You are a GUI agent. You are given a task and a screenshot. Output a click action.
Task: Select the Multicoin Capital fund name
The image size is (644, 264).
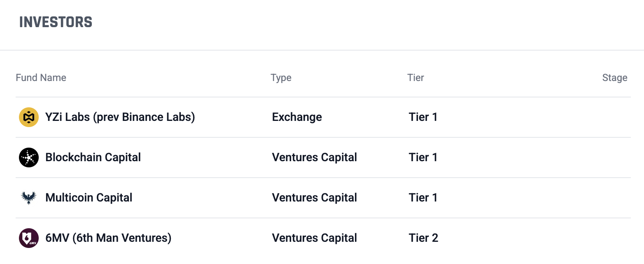click(89, 198)
